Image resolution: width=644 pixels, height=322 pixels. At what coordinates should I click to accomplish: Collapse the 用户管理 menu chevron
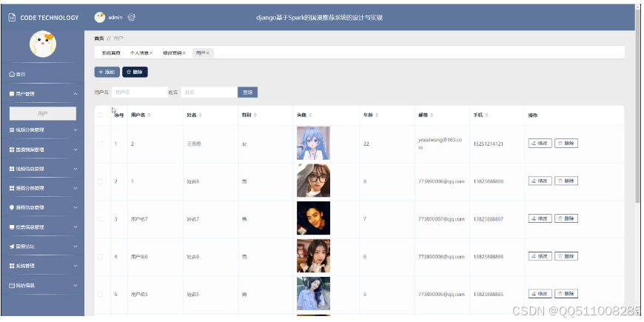[76, 94]
